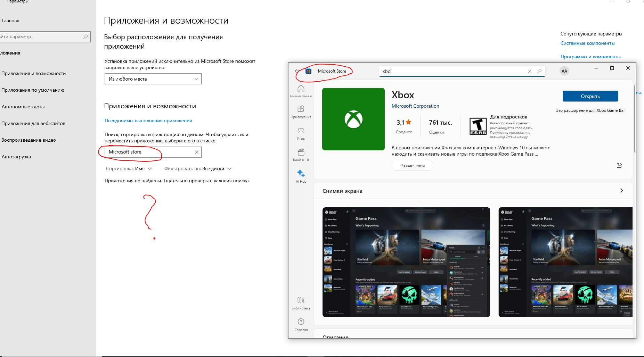This screenshot has width=644, height=357.
Task: Open the Games section in Store sidebar
Action: [301, 133]
